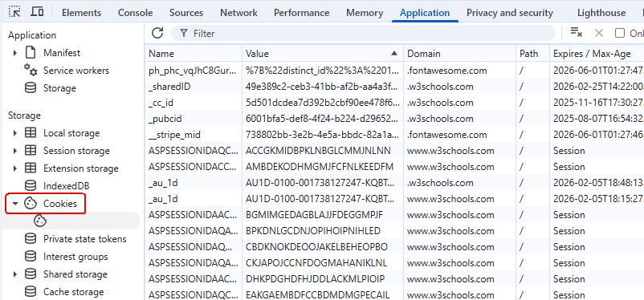The image size is (644, 300).
Task: Select the _sharedID cookie row
Action: click(394, 87)
